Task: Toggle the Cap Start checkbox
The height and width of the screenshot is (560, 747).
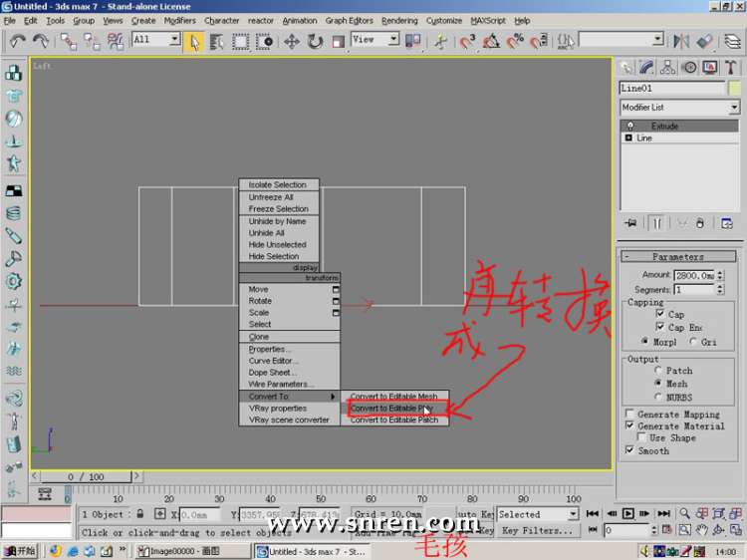Action: (x=659, y=313)
